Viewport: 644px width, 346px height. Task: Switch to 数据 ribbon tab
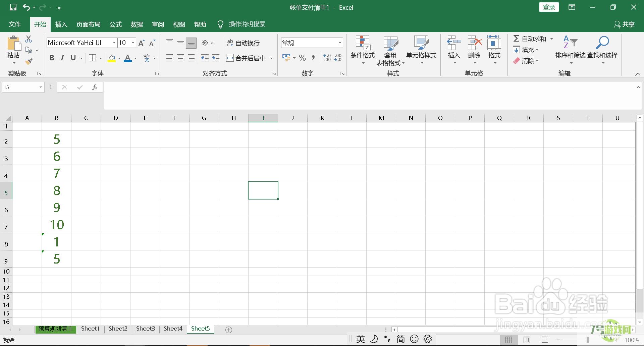tap(137, 24)
